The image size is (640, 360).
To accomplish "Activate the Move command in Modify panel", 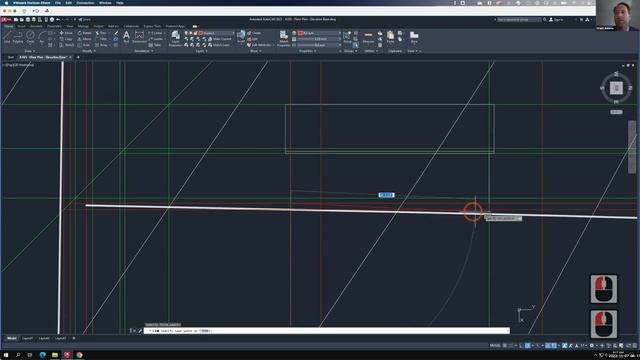I will [66, 33].
